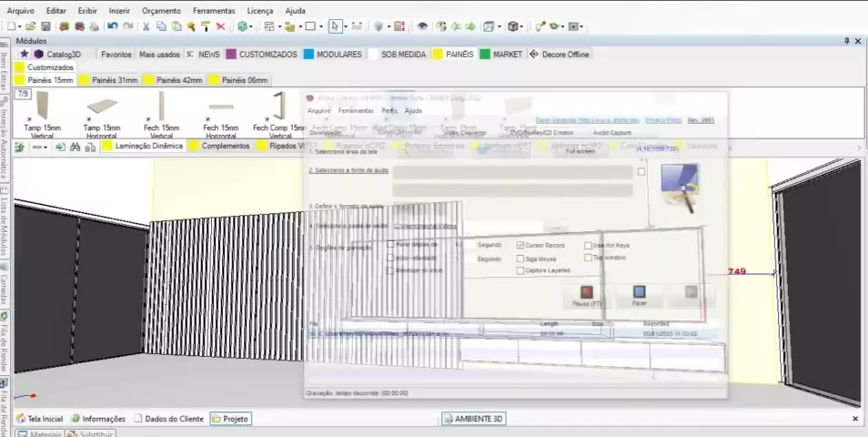Click the binoculars search icon
This screenshot has width=868, height=437.
click(x=74, y=146)
